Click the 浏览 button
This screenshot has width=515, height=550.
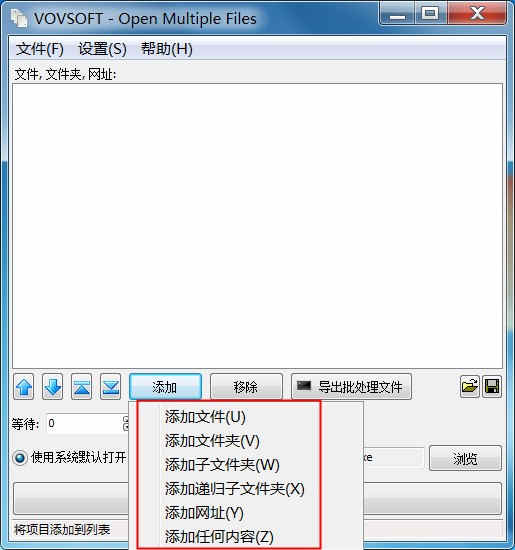pos(465,458)
